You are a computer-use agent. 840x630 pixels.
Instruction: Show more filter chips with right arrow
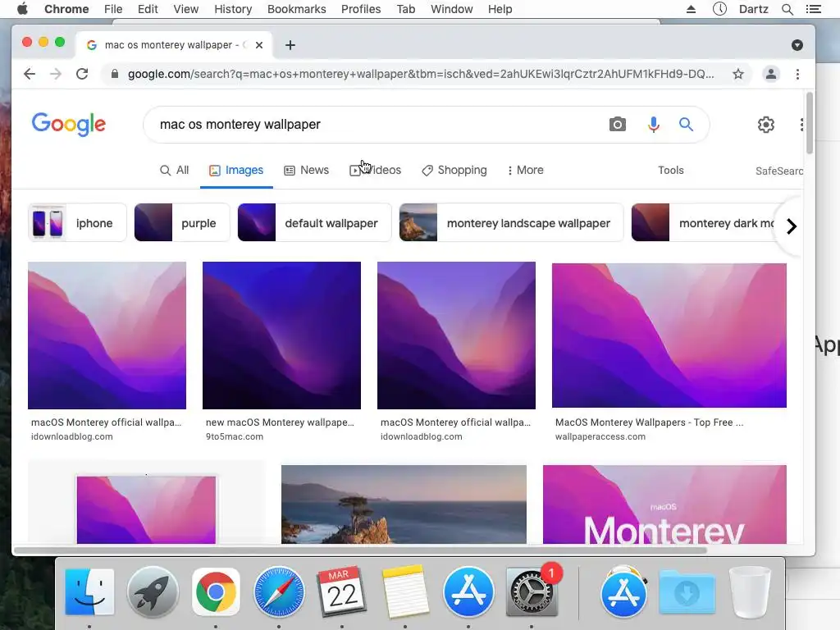click(792, 226)
